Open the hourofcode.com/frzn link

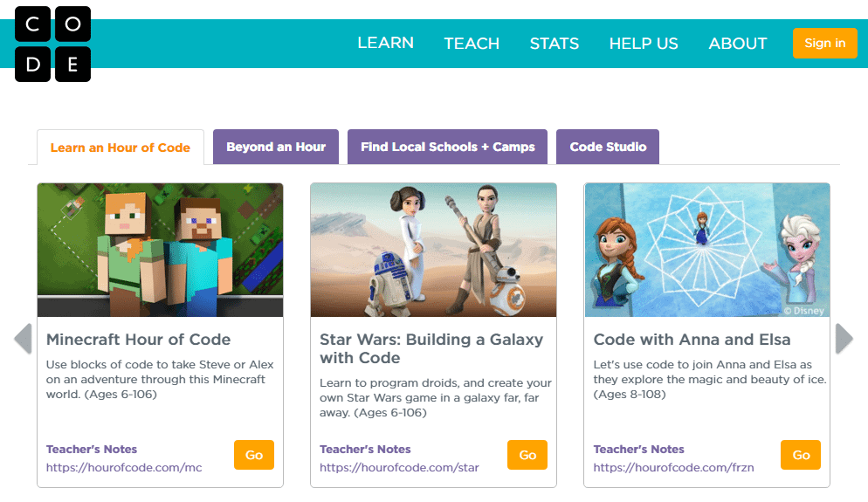(673, 468)
